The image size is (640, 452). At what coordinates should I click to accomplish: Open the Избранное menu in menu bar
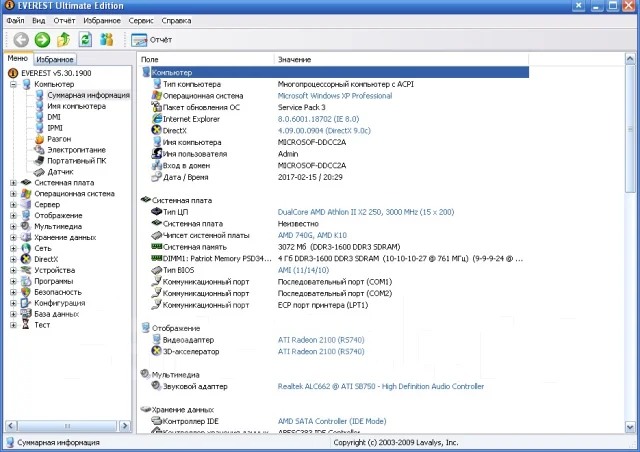point(102,20)
